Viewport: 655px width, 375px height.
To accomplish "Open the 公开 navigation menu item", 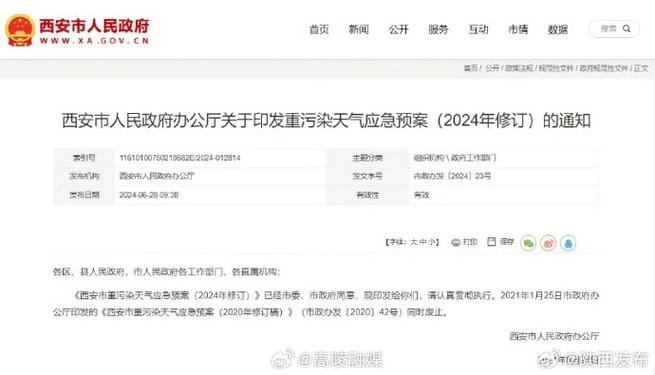I will pyautogui.click(x=399, y=29).
